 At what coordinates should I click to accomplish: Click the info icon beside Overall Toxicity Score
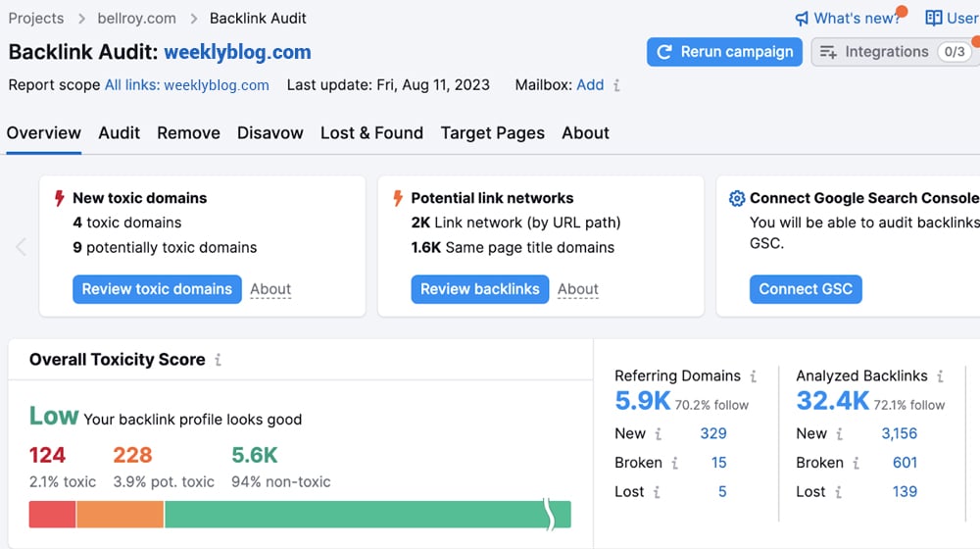[x=219, y=360]
